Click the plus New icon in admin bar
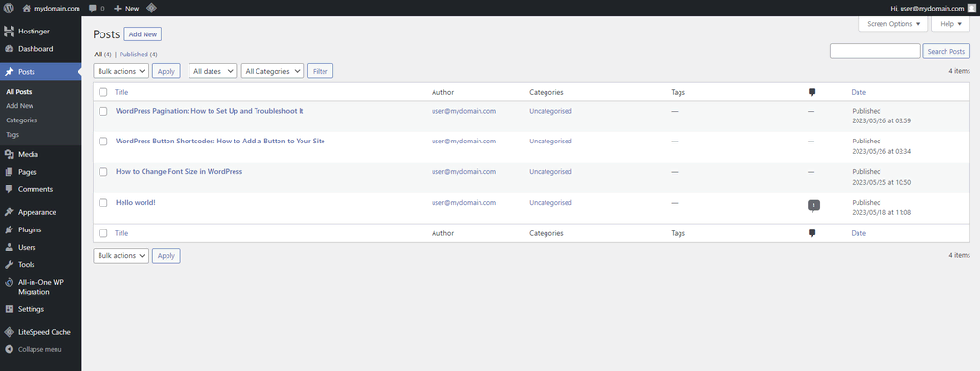 [x=118, y=8]
